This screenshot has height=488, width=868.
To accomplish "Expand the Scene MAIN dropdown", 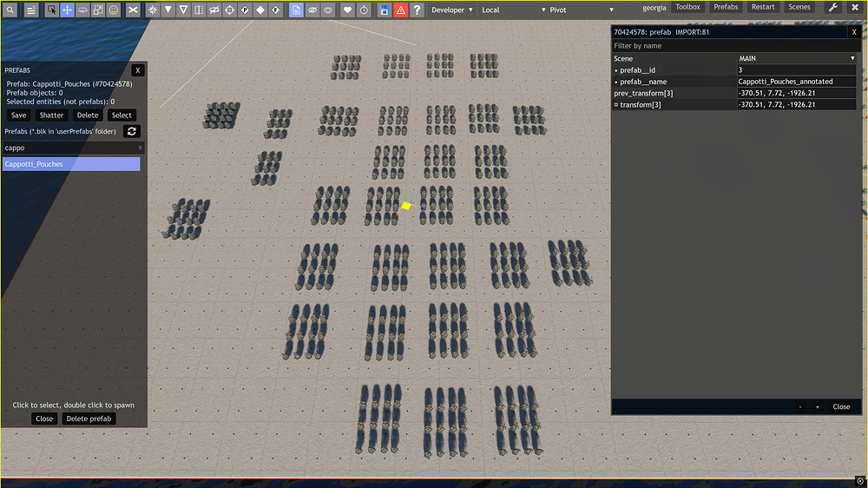I will 797,58.
